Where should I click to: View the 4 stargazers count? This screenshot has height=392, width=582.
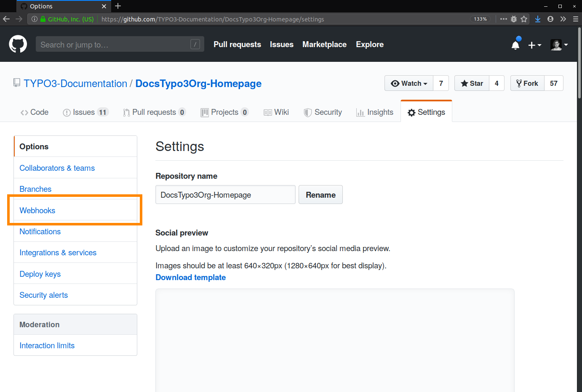coord(497,83)
